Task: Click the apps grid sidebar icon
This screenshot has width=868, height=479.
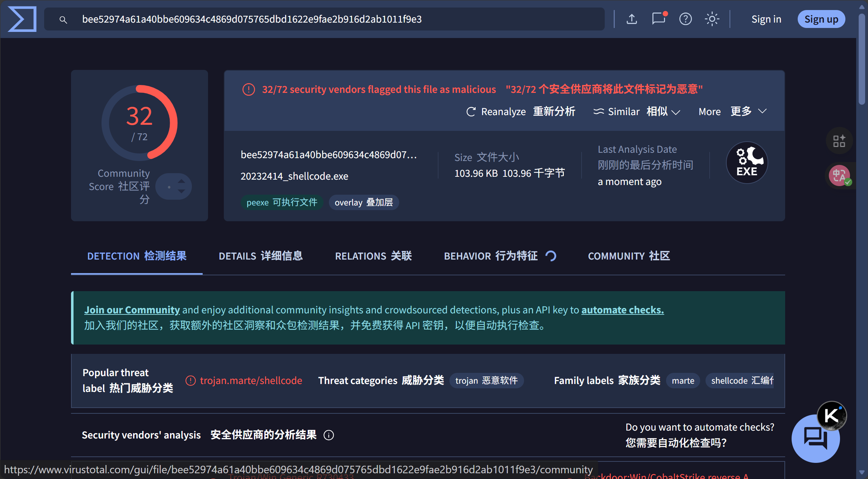Action: click(839, 141)
